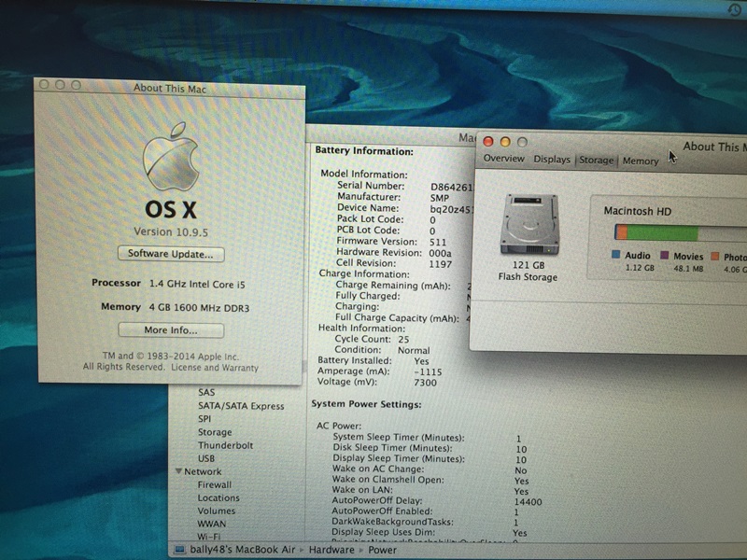747x560 pixels.
Task: Click the Movies purple legend square
Action: pos(664,256)
